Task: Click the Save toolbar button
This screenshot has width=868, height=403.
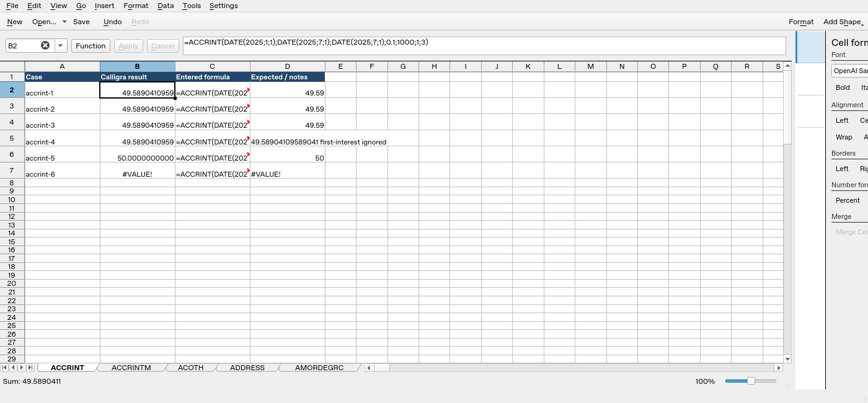Action: [x=81, y=22]
